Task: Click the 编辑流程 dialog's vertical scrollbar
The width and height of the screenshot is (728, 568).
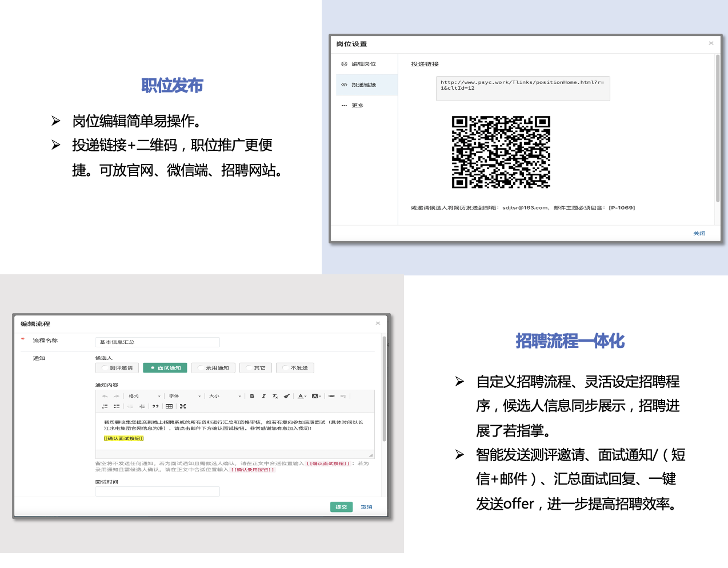Action: click(x=385, y=389)
